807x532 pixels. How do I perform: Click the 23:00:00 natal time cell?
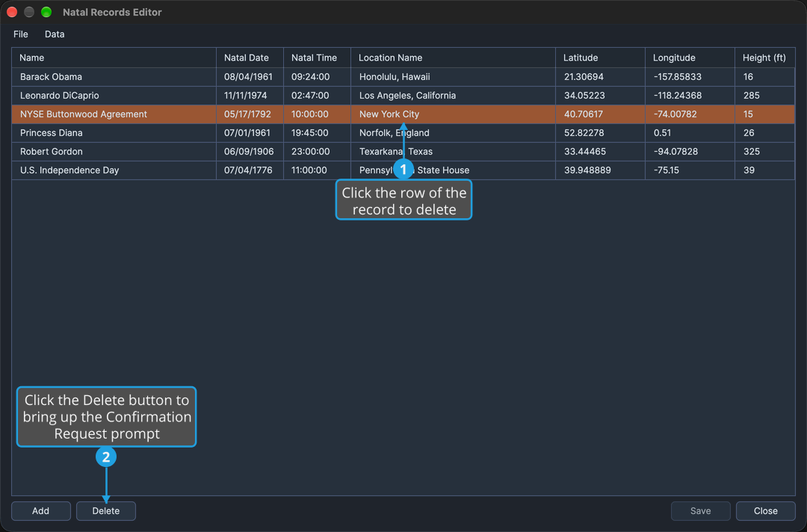pos(317,152)
